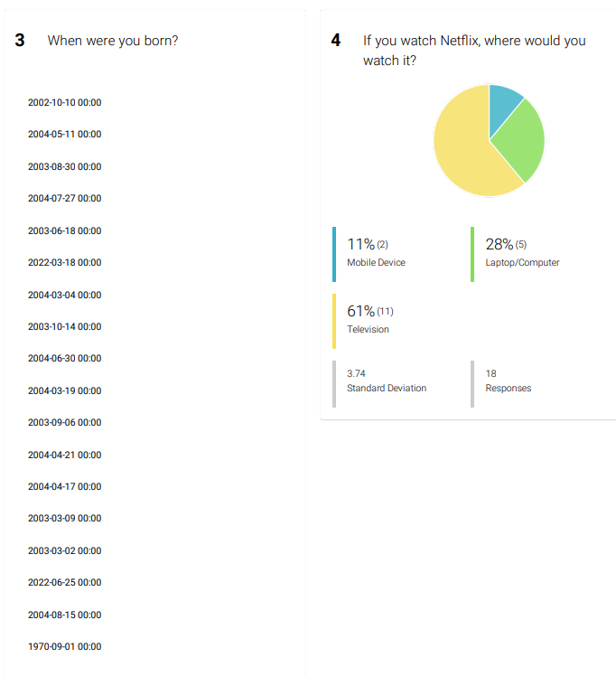Click the blue Mobile Device color bar
Viewport: 616px width, 676px height.
(334, 254)
